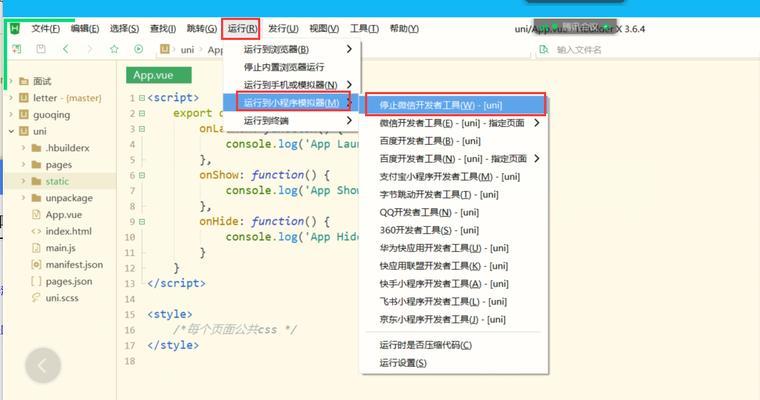
Task: Select QQ开发者工具(N) - [uni]
Action: [455, 212]
